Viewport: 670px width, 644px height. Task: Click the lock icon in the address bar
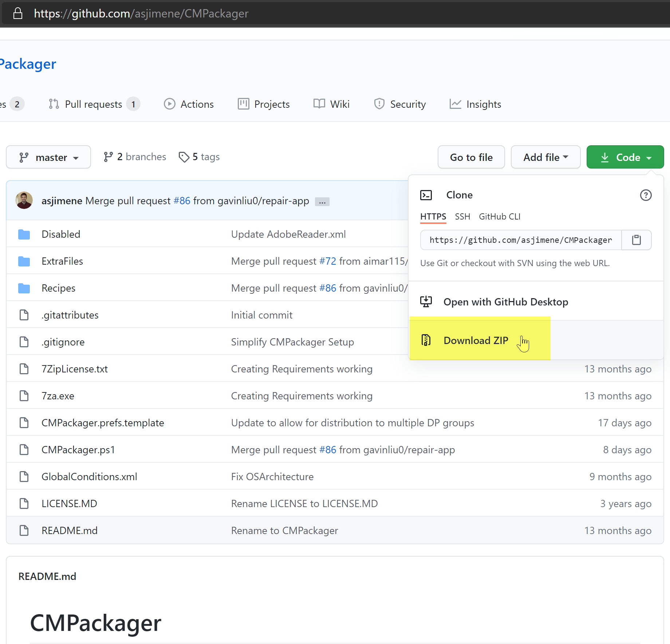pyautogui.click(x=17, y=13)
